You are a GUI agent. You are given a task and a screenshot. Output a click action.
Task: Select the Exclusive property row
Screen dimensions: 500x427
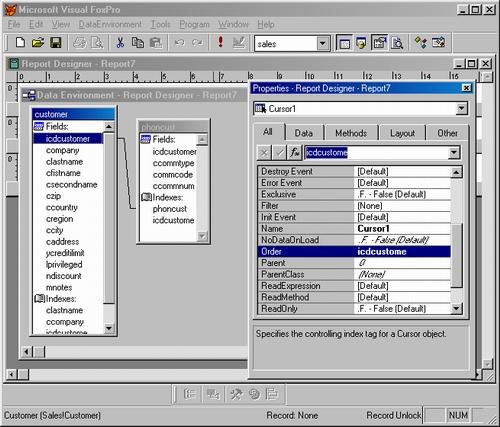tap(354, 194)
